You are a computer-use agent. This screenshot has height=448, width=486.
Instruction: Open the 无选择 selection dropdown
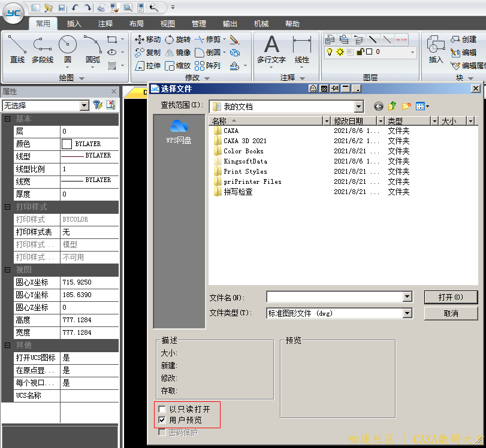point(84,105)
